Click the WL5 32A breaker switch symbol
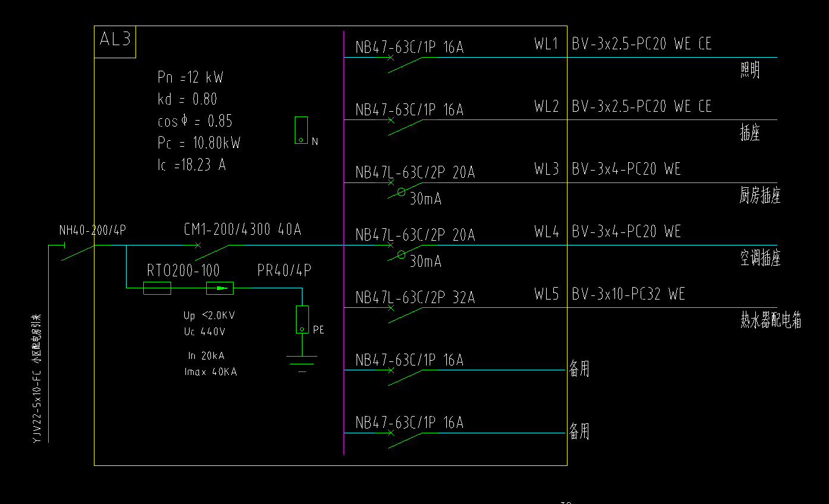 405,314
